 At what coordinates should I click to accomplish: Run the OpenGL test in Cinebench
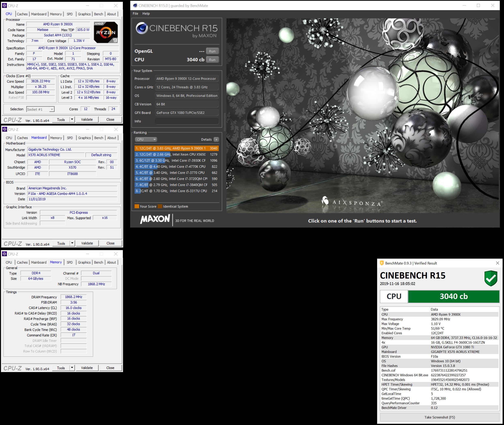[212, 51]
